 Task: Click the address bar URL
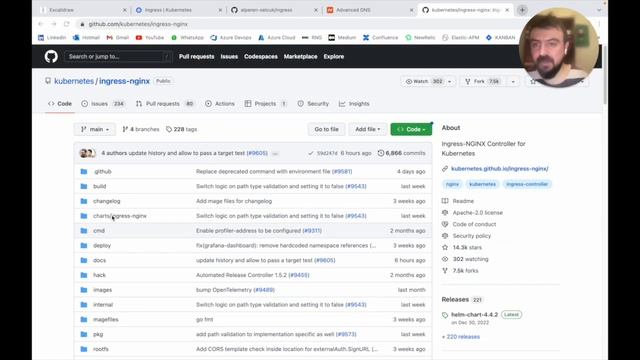pyautogui.click(x=138, y=24)
